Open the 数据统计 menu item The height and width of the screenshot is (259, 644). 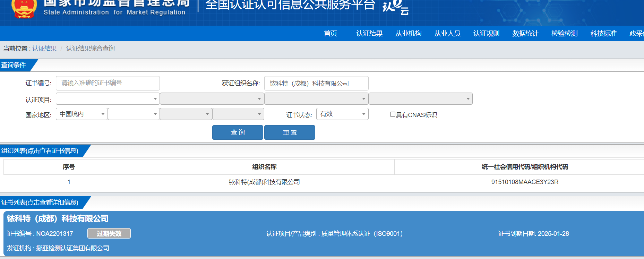click(525, 33)
